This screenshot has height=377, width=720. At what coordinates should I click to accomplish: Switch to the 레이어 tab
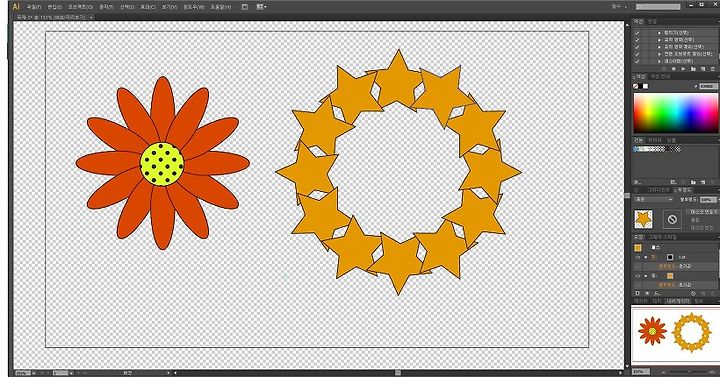pos(640,301)
